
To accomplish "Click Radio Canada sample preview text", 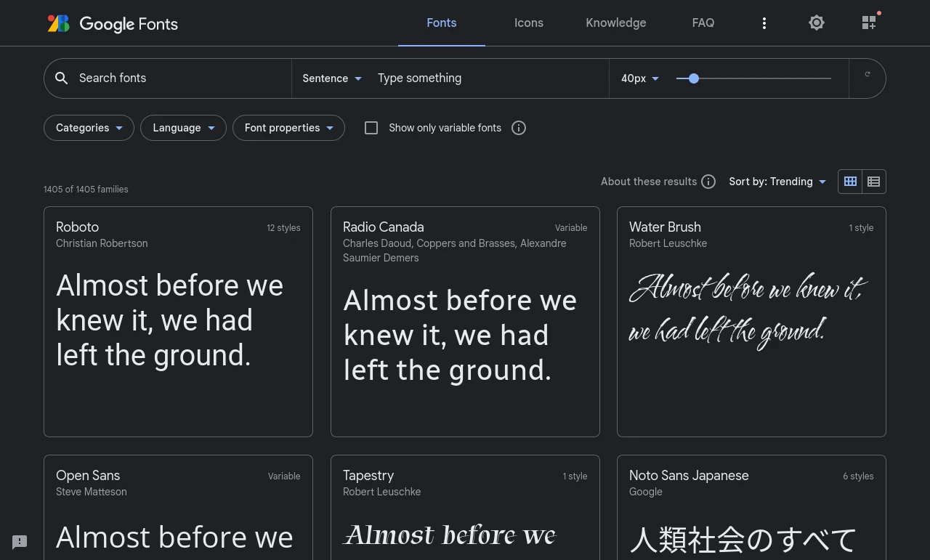I will [x=460, y=336].
